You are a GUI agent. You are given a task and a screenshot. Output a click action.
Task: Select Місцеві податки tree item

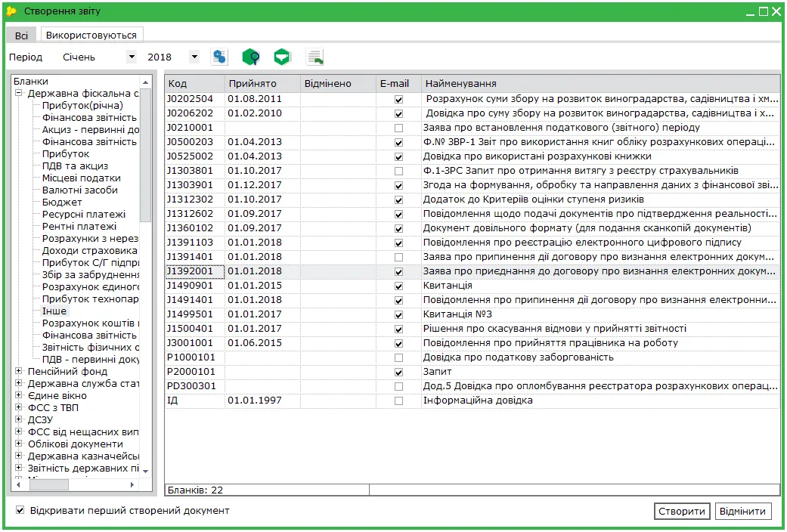(82, 178)
